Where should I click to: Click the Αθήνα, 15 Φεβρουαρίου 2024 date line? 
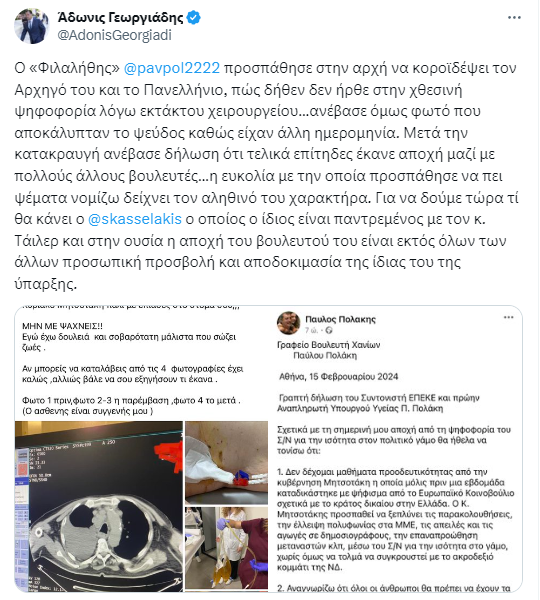tap(338, 377)
